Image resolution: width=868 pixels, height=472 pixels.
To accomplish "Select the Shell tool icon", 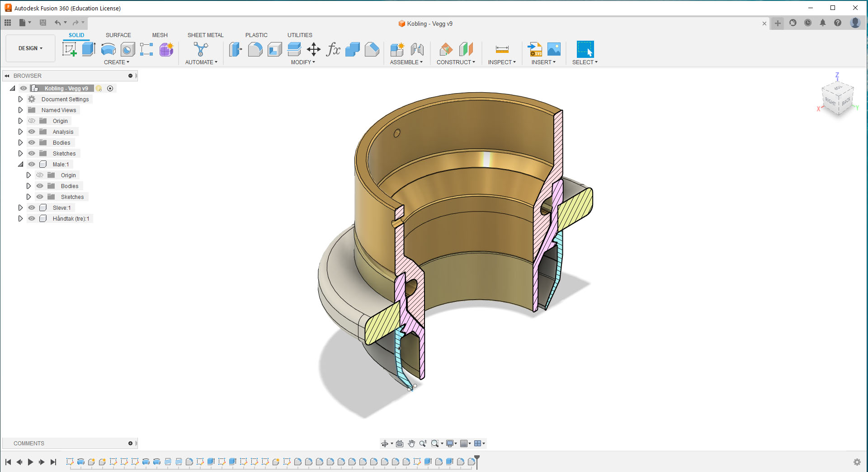I will pos(274,49).
